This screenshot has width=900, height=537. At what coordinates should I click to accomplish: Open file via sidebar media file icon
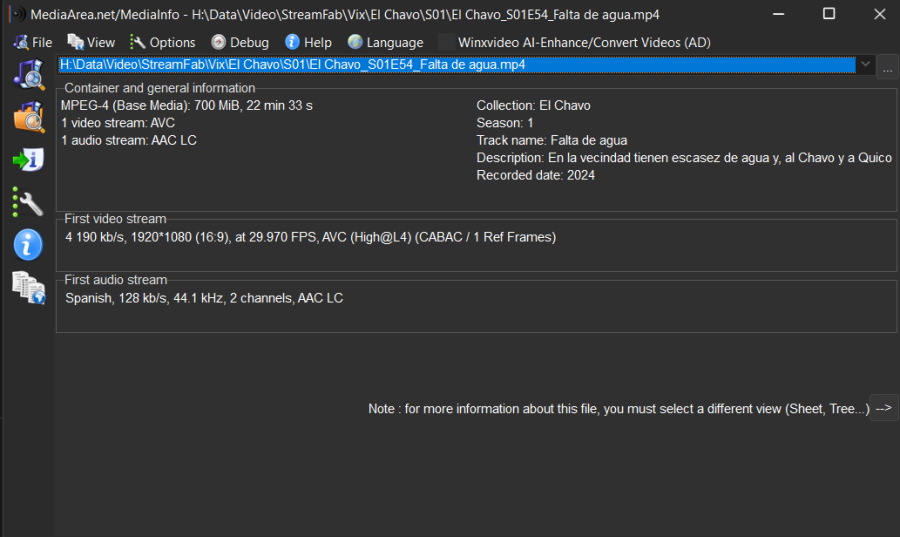tap(29, 75)
